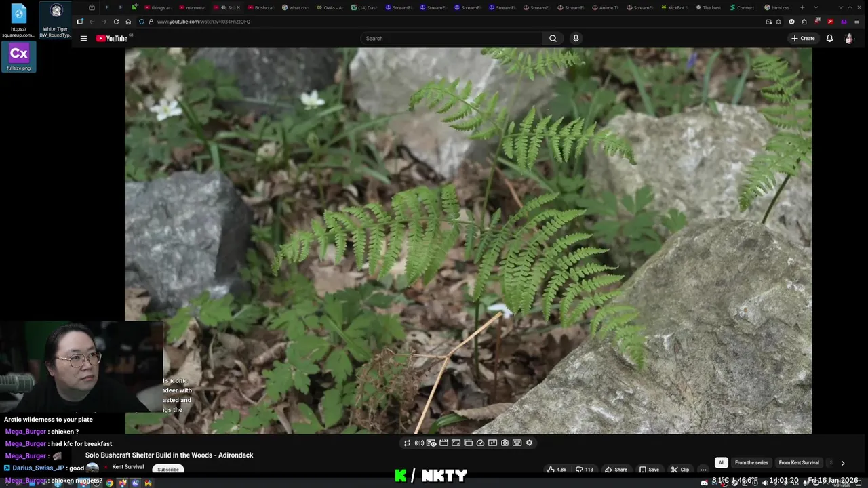The image size is (868, 488).
Task: Select the From the series chip
Action: [x=751, y=463]
